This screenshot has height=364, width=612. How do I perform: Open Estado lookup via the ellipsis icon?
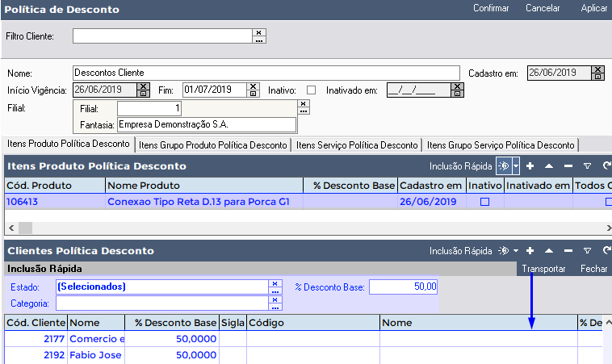(275, 291)
